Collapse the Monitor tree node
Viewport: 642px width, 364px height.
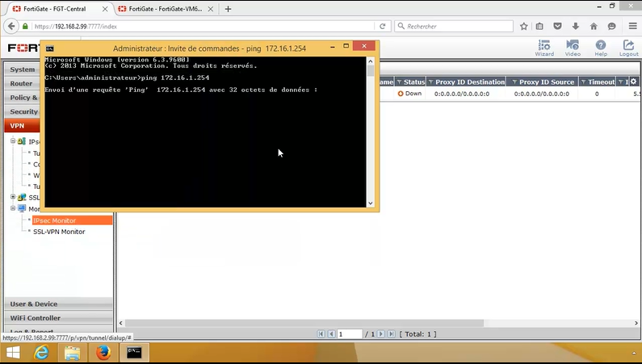(12, 208)
